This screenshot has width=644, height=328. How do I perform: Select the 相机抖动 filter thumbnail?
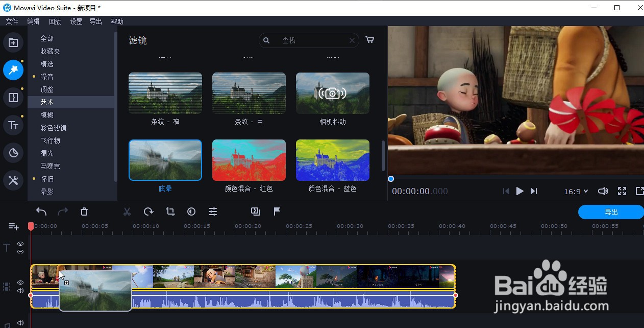333,93
